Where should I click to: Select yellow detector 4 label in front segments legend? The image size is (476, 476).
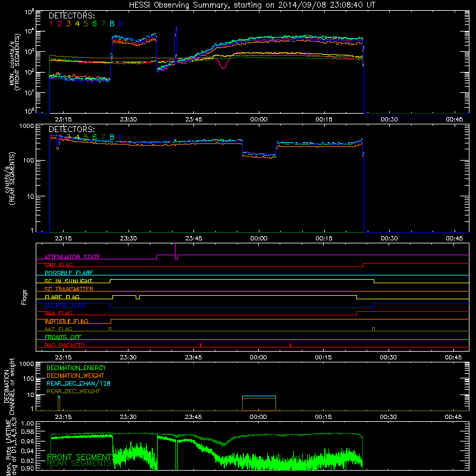coord(77,24)
